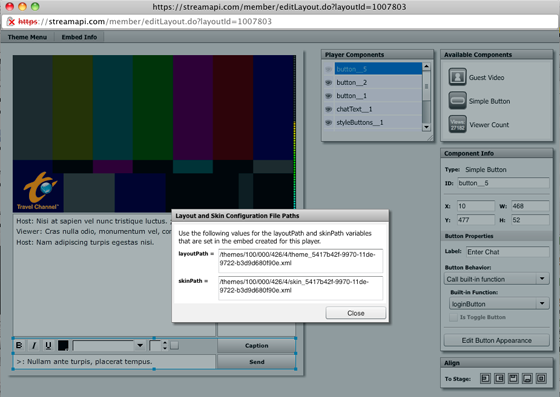Image resolution: width=560 pixels, height=397 pixels.
Task: Open the Embed Info menu
Action: 79,37
